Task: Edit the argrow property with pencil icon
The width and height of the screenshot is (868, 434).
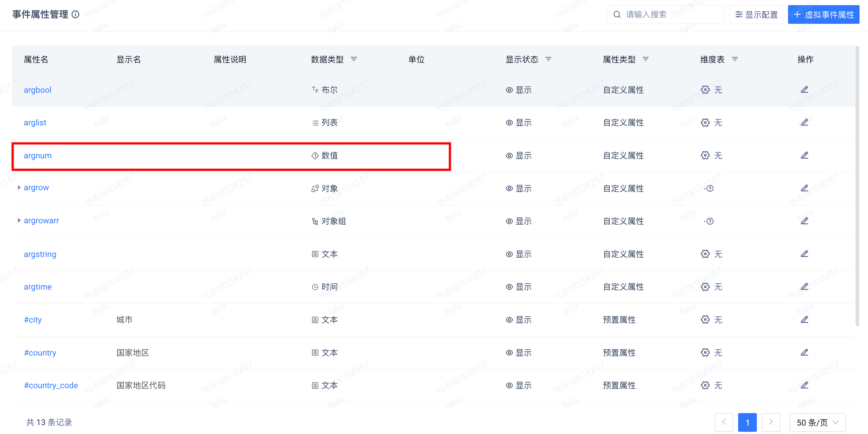Action: point(804,188)
